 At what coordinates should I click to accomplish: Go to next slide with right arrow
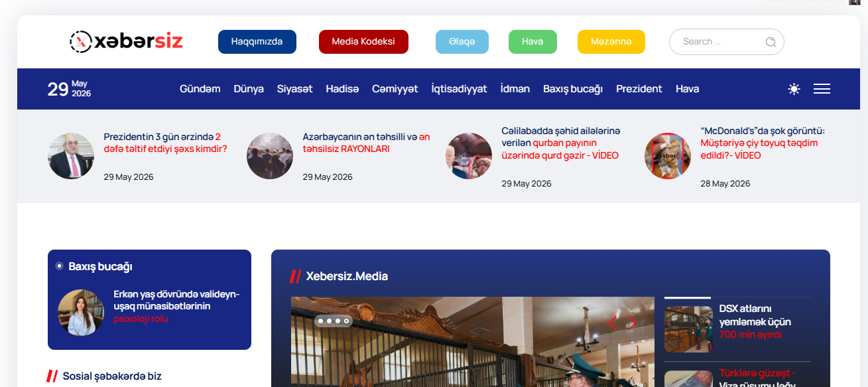pos(631,323)
